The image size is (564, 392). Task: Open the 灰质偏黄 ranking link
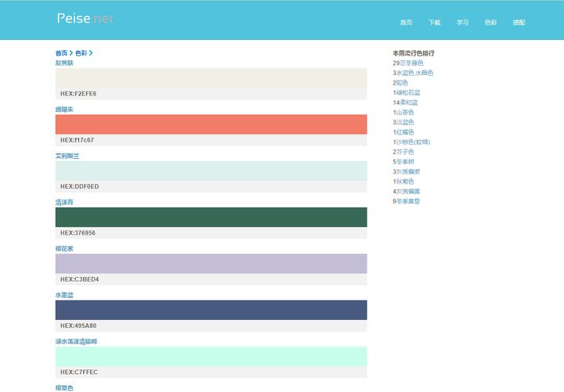408,192
